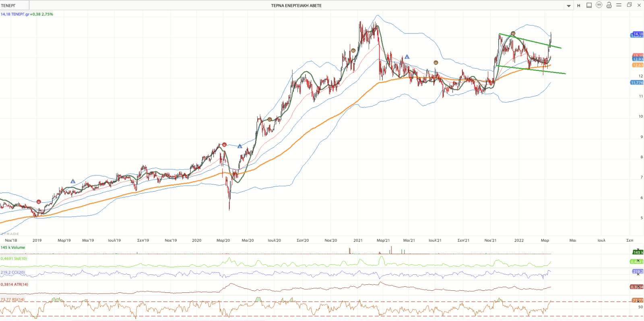Click the red event marker at Μαρ'20
This screenshot has height=321, width=644.
click(224, 145)
